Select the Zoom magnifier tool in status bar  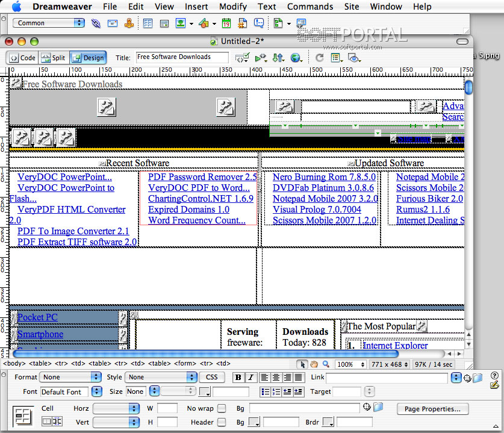[326, 364]
